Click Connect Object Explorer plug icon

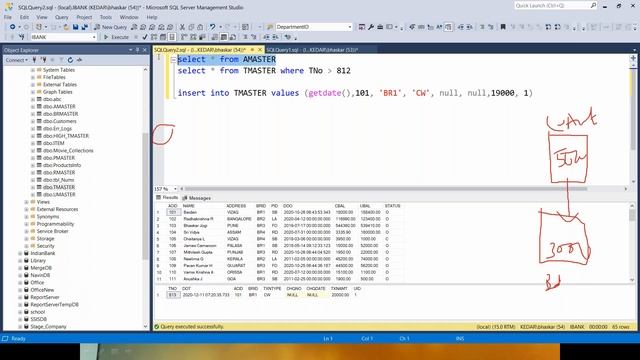click(x=34, y=60)
